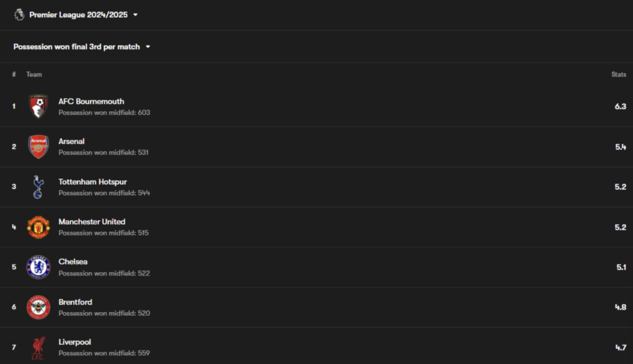Click the Chelsea team name
The image size is (633, 364).
tap(73, 262)
